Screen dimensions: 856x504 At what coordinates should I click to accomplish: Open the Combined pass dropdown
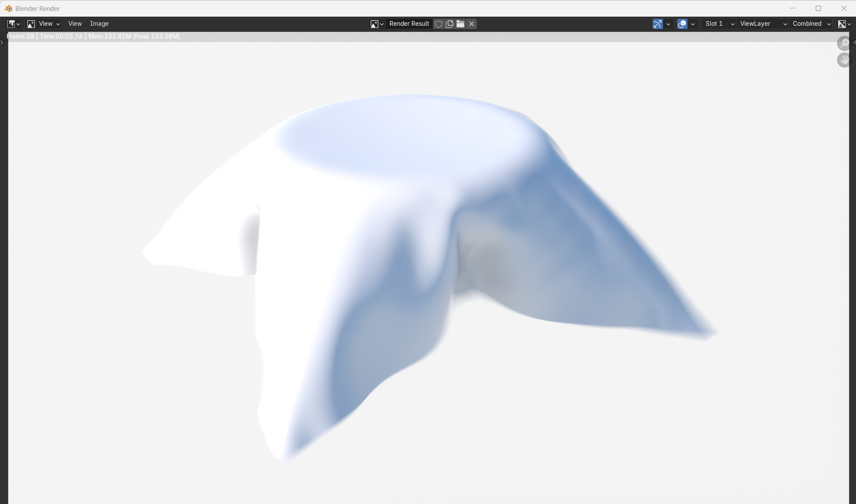point(811,24)
